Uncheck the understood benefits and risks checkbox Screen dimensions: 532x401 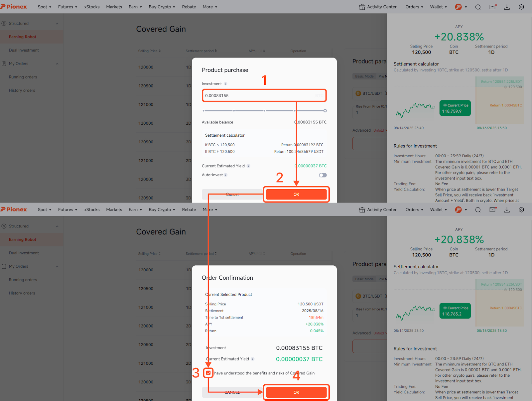pyautogui.click(x=208, y=373)
